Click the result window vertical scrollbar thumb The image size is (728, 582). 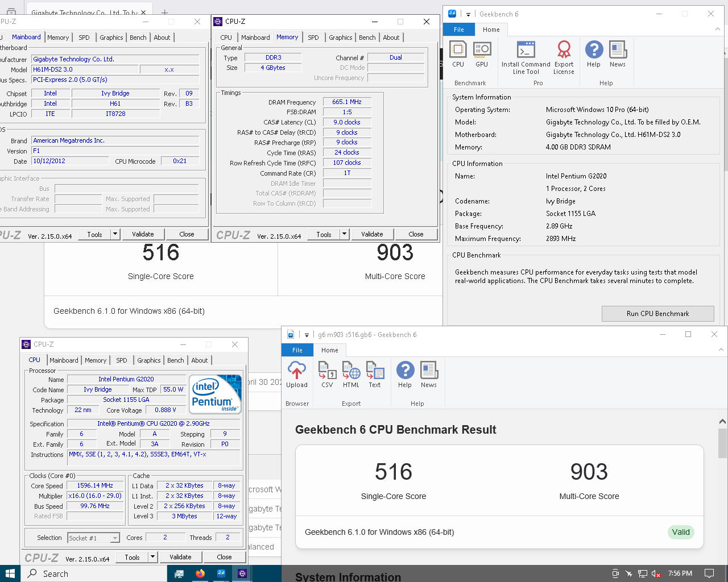point(722,443)
